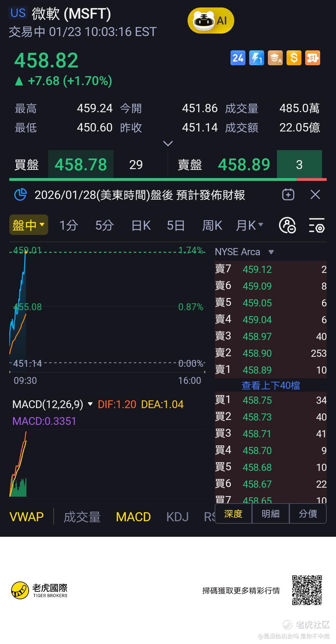The height and width of the screenshot is (644, 336).
Task: Open chart compare icon with minus
Action: click(x=287, y=225)
